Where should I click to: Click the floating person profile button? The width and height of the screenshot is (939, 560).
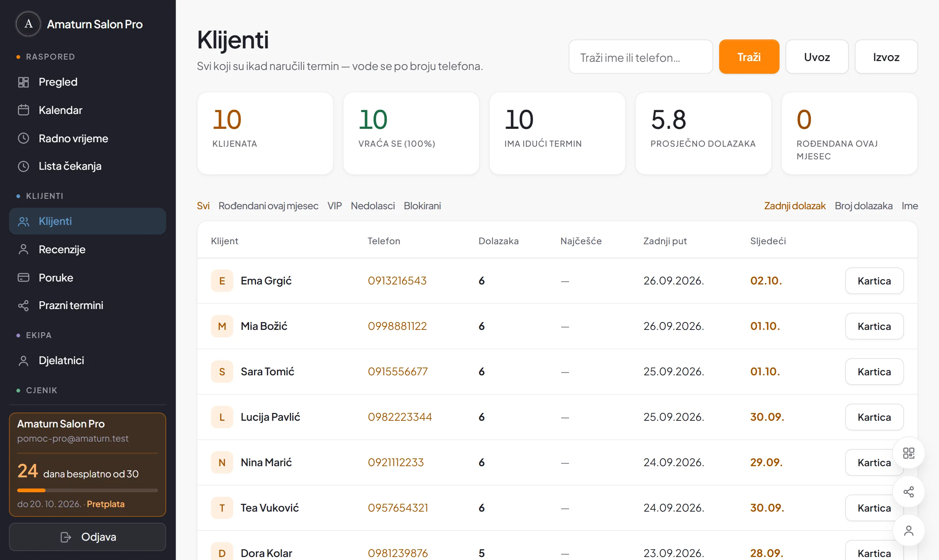click(x=908, y=531)
